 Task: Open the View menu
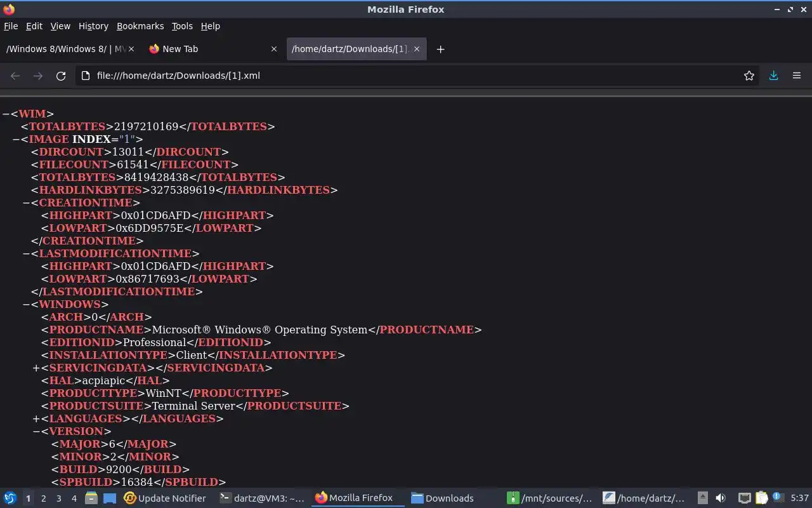[x=60, y=26]
